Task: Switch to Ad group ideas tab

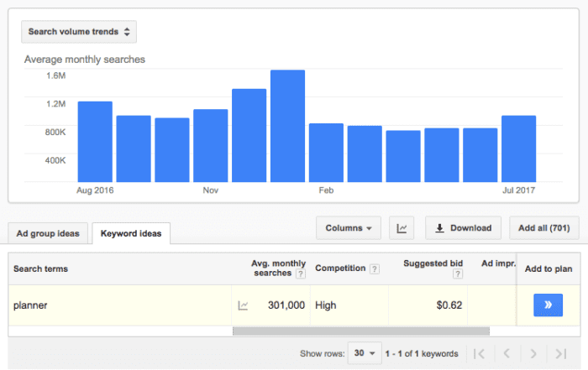Action: coord(48,233)
